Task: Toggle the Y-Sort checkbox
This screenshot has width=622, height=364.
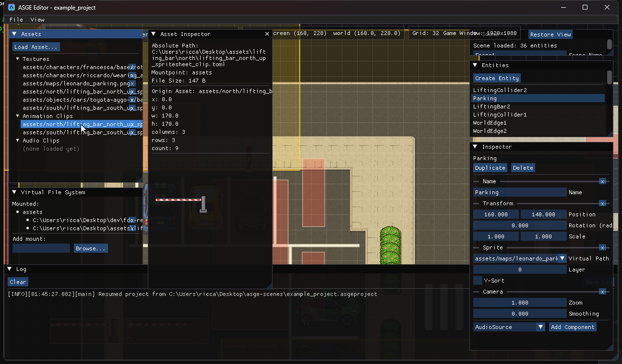Action: click(478, 281)
